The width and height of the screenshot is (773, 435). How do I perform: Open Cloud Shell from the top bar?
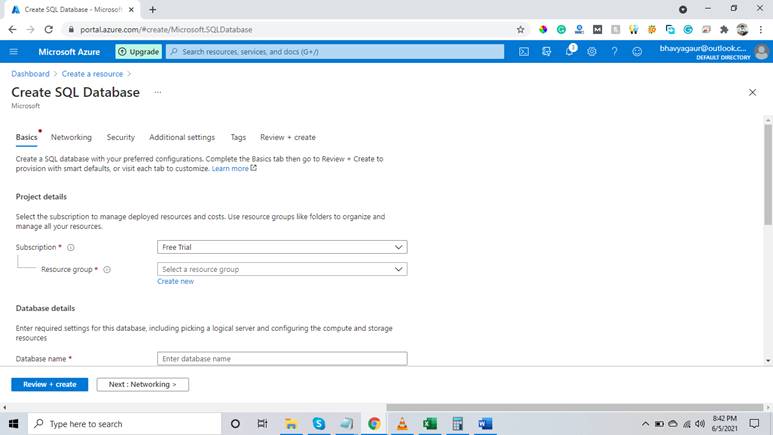(x=524, y=52)
